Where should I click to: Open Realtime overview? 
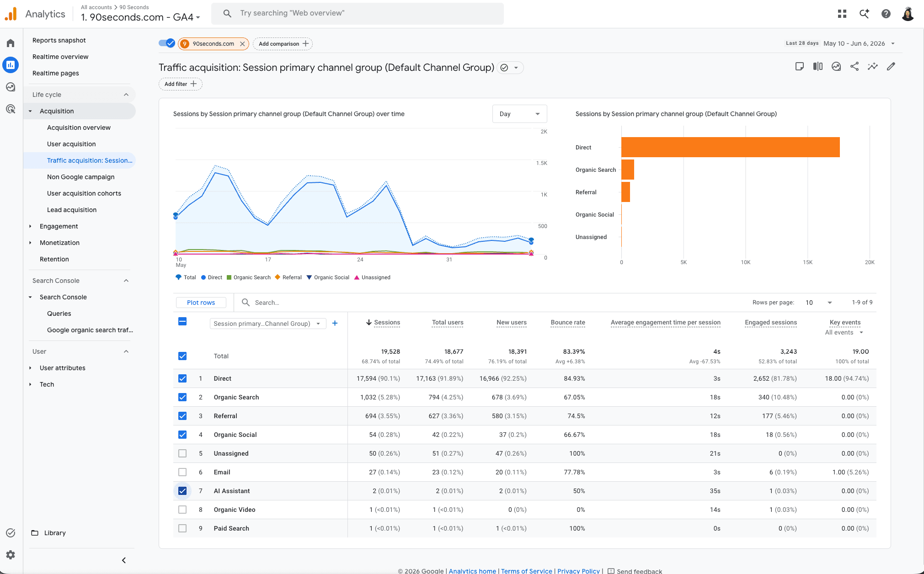(60, 57)
